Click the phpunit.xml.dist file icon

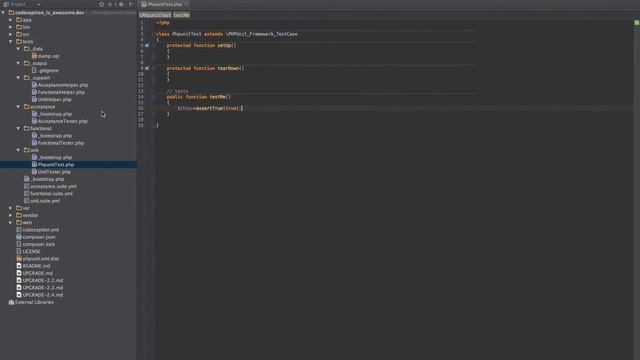click(19, 258)
